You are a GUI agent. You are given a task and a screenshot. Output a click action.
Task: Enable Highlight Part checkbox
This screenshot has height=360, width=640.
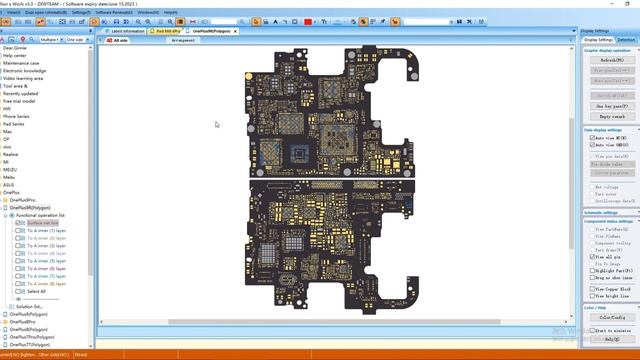[592, 271]
